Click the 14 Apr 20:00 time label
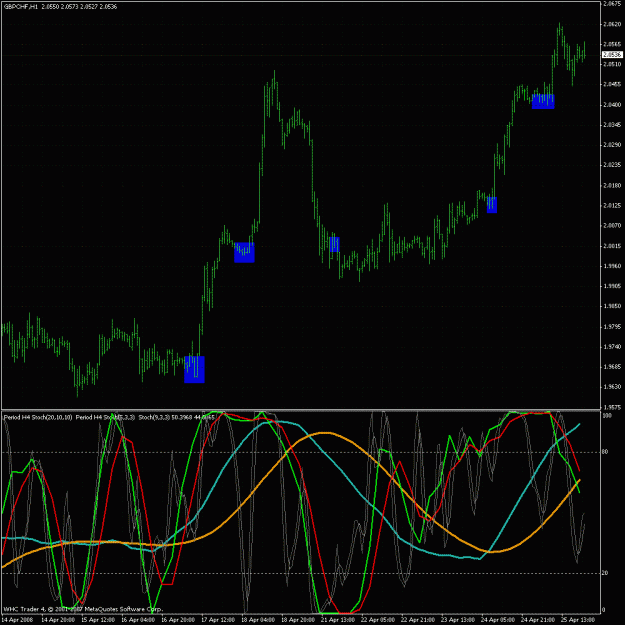625x625 pixels. [58, 620]
